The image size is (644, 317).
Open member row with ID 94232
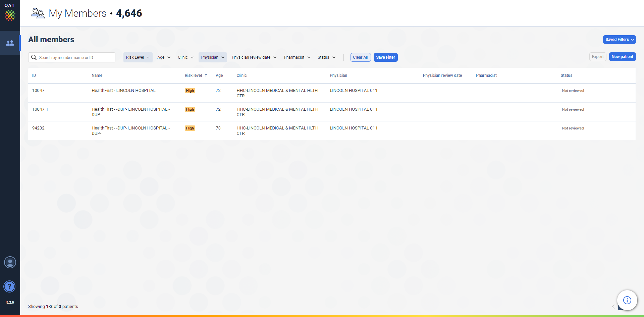(38, 128)
